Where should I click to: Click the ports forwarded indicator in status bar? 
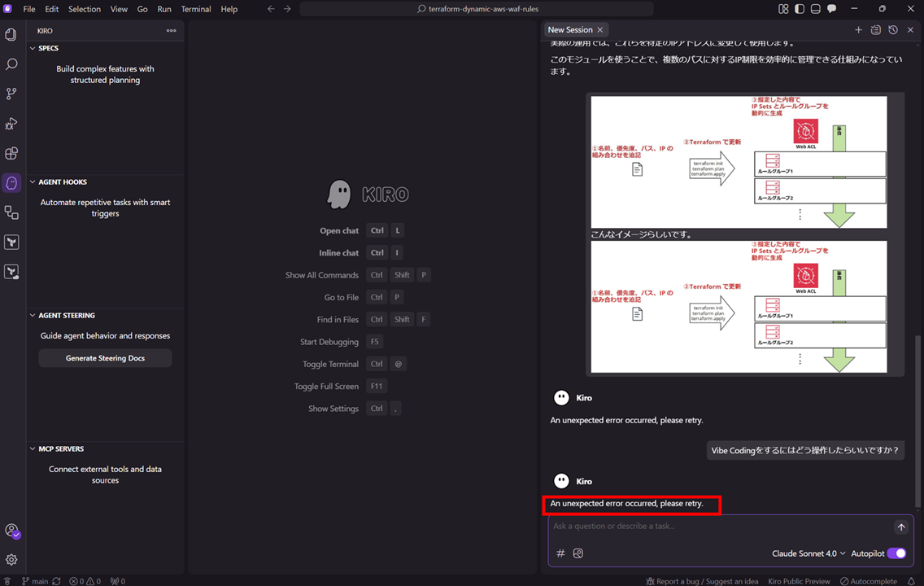[x=118, y=580]
